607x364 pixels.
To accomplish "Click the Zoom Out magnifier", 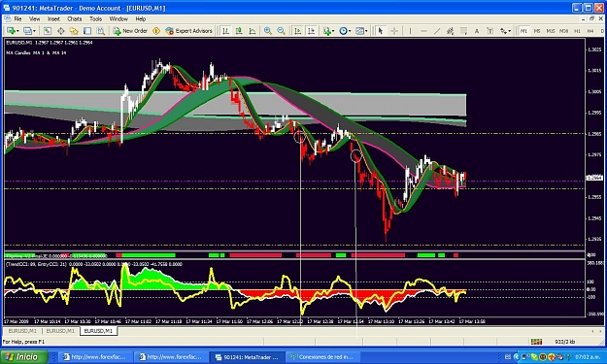I will tap(281, 31).
